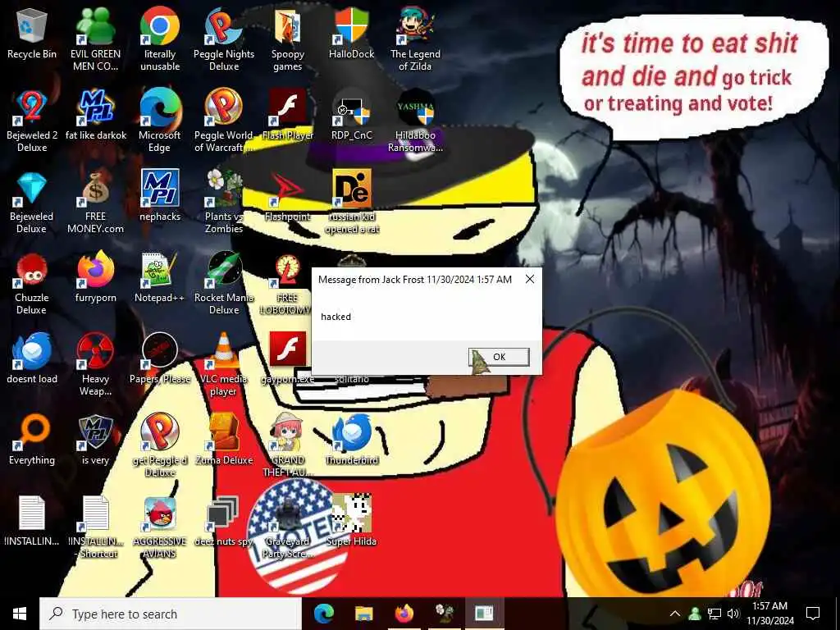This screenshot has width=840, height=630.
Task: Launch Rocket Mania Deluxe
Action: [x=224, y=284]
